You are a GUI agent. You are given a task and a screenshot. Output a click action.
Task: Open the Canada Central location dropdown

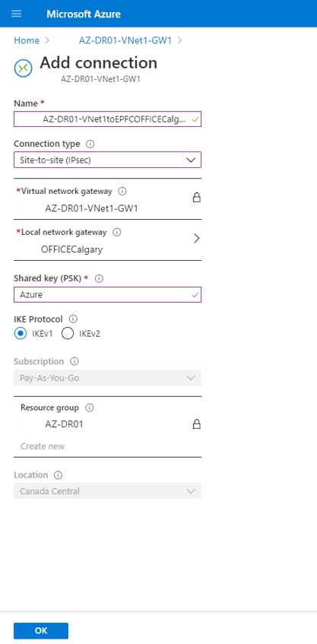coord(108,491)
